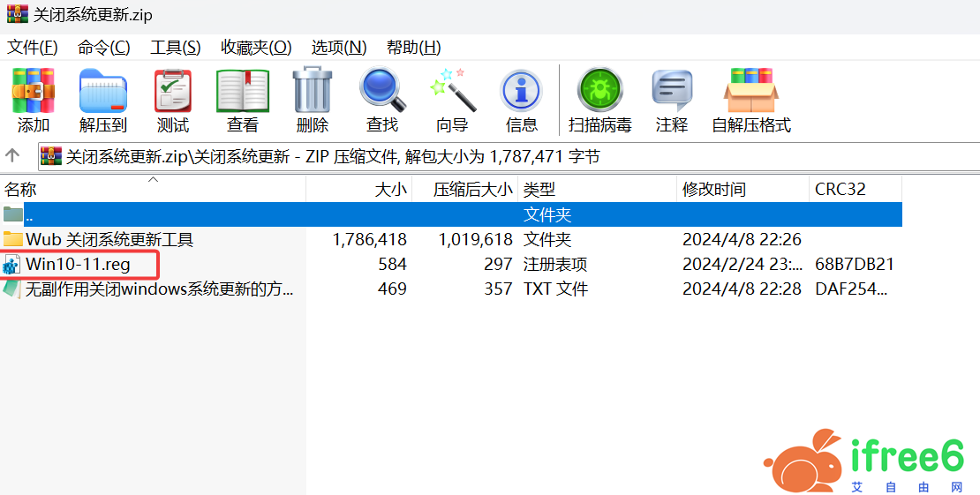Image resolution: width=980 pixels, height=495 pixels.
Task: Go up one level with the arrow
Action: point(12,155)
